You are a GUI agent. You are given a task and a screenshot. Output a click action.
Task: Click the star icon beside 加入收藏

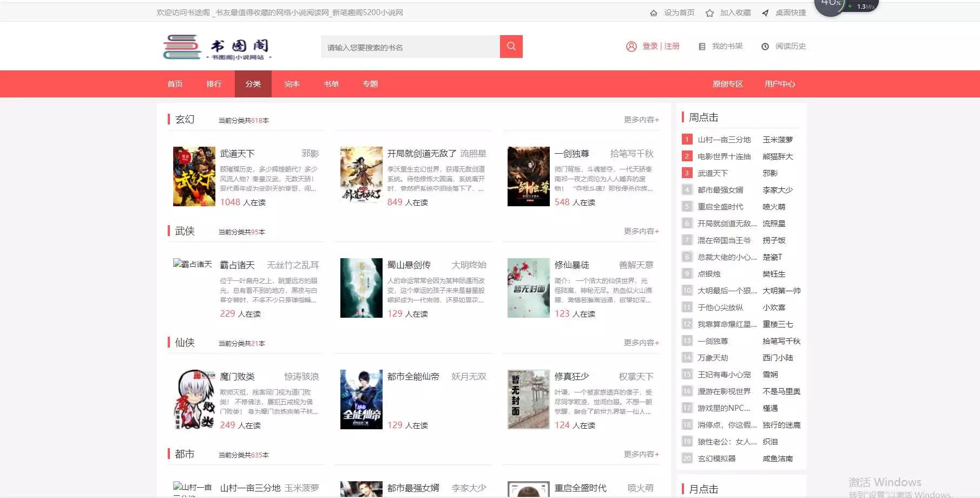pos(709,12)
